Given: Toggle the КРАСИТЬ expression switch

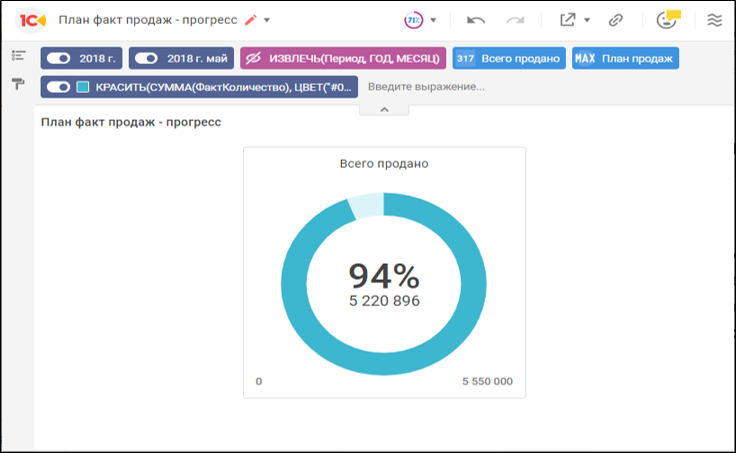Looking at the screenshot, I should point(58,87).
